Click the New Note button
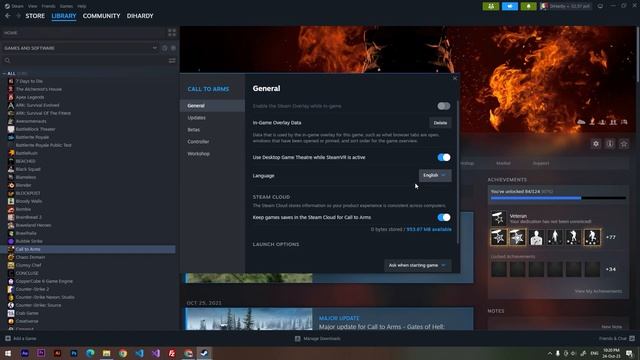640x360 pixels. coord(611,327)
